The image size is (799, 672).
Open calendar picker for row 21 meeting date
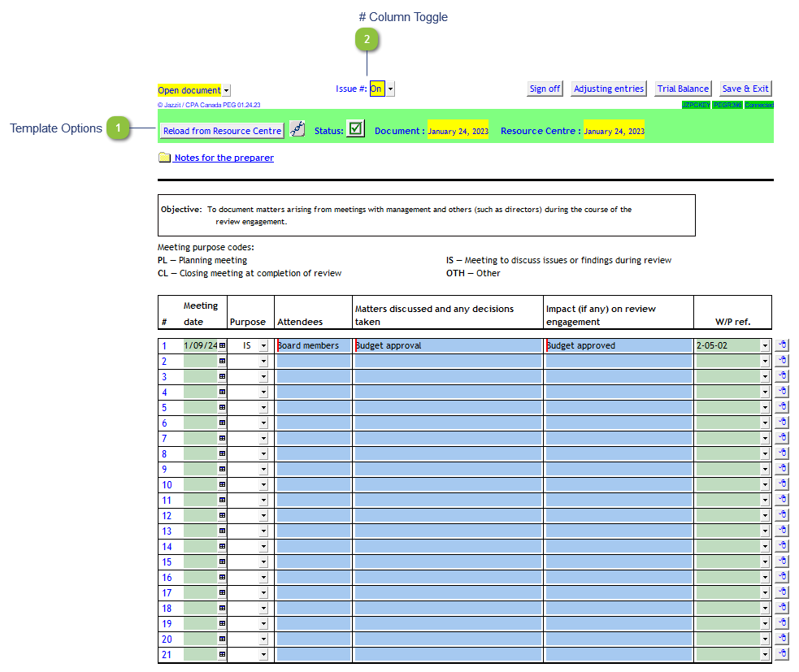click(x=222, y=654)
